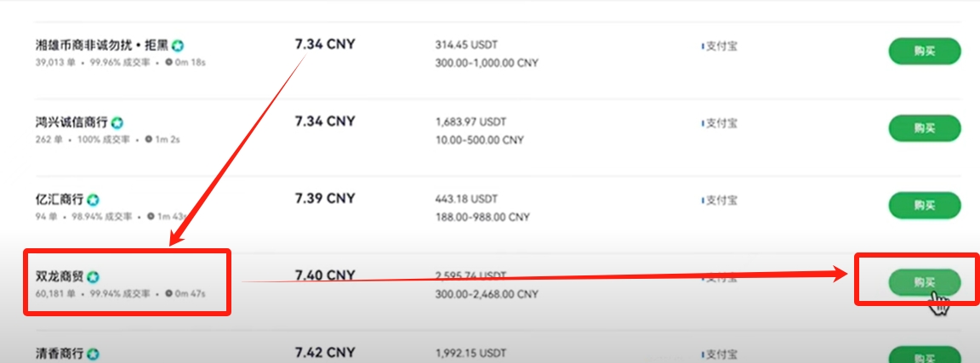Click 购买 button for 亿汇商行 row
Screen dimensions: 980x363
pyautogui.click(x=925, y=206)
